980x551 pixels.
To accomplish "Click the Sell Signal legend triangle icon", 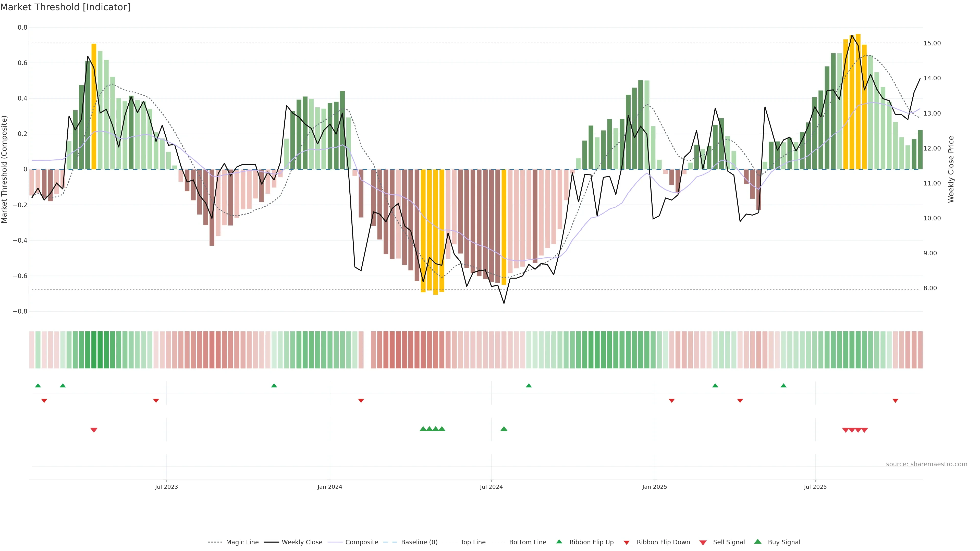I will coord(703,543).
